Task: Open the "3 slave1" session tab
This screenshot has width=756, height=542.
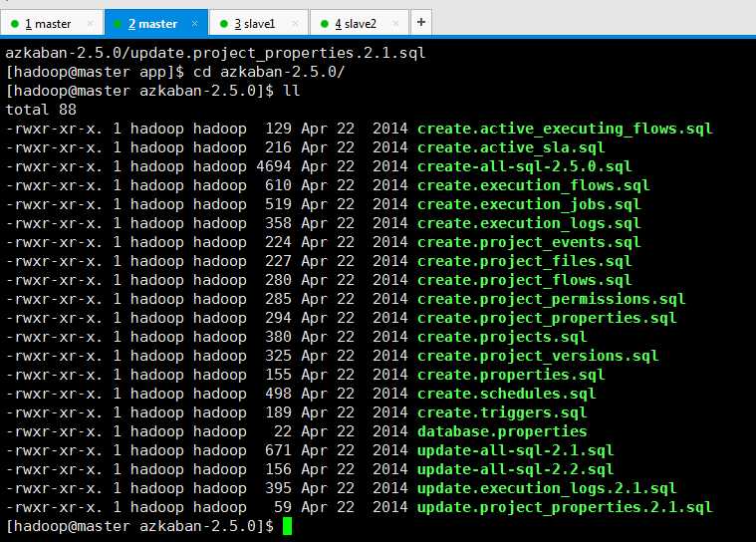Action: tap(258, 23)
